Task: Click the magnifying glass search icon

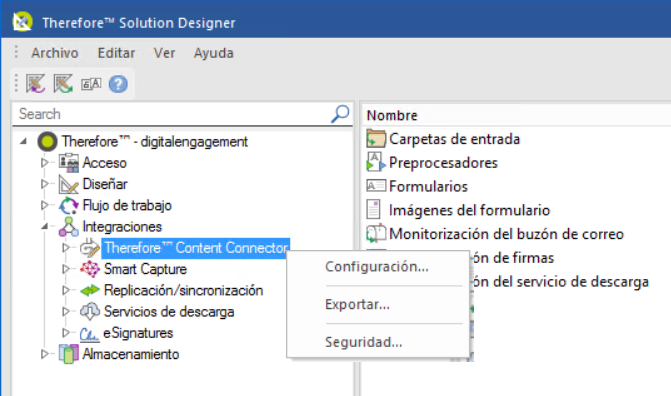Action: click(340, 114)
